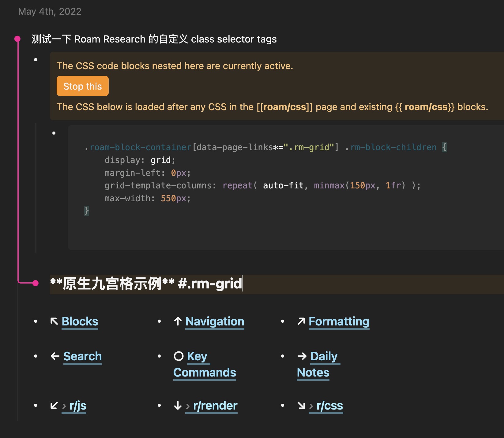Click the text 'currently active' notice line
504x438 pixels.
175,66
